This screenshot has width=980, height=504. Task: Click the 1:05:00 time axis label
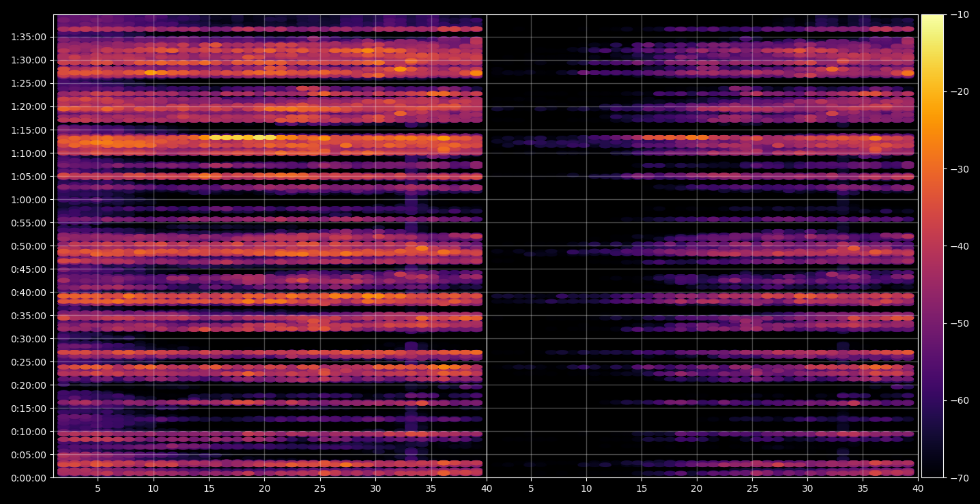point(29,176)
